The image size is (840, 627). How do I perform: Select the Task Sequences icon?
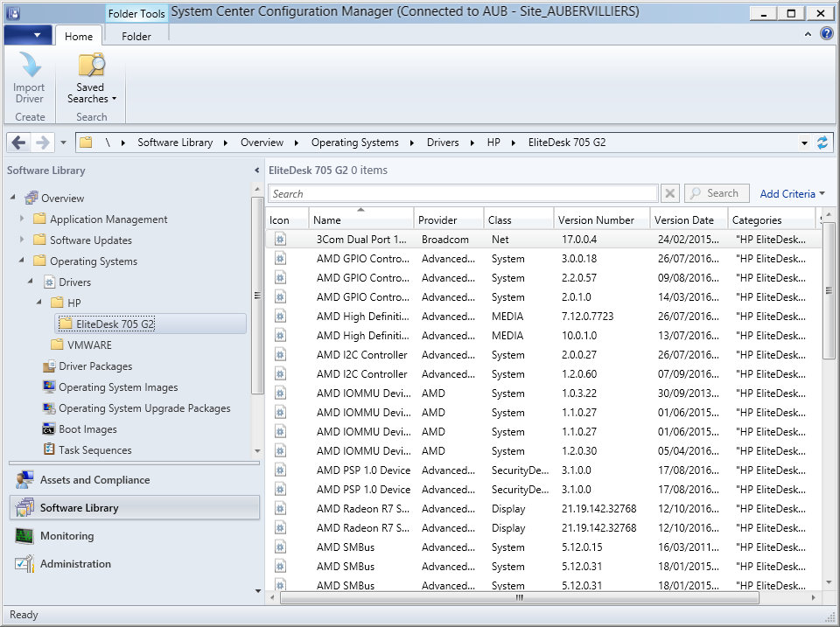(x=49, y=449)
